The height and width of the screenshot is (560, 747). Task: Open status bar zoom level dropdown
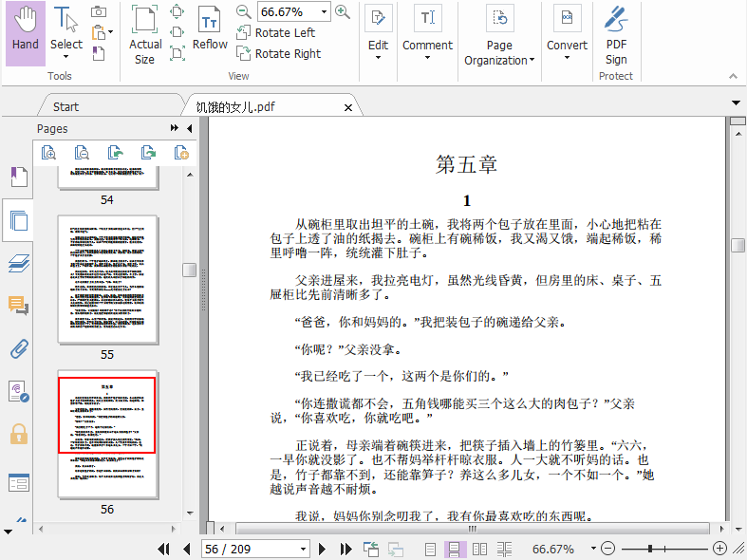[x=593, y=549]
